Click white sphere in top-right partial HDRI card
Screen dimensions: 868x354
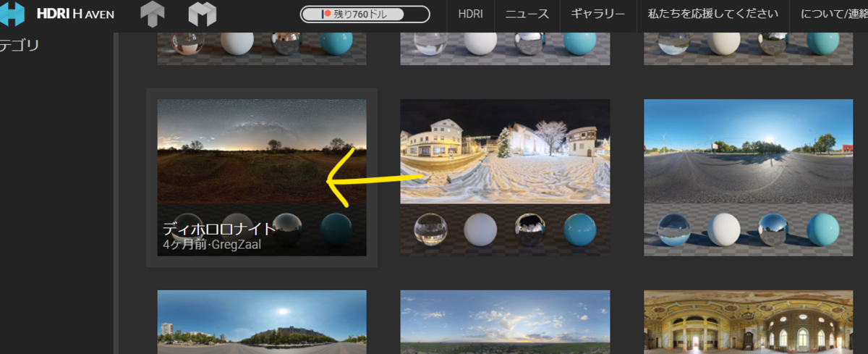(724, 43)
